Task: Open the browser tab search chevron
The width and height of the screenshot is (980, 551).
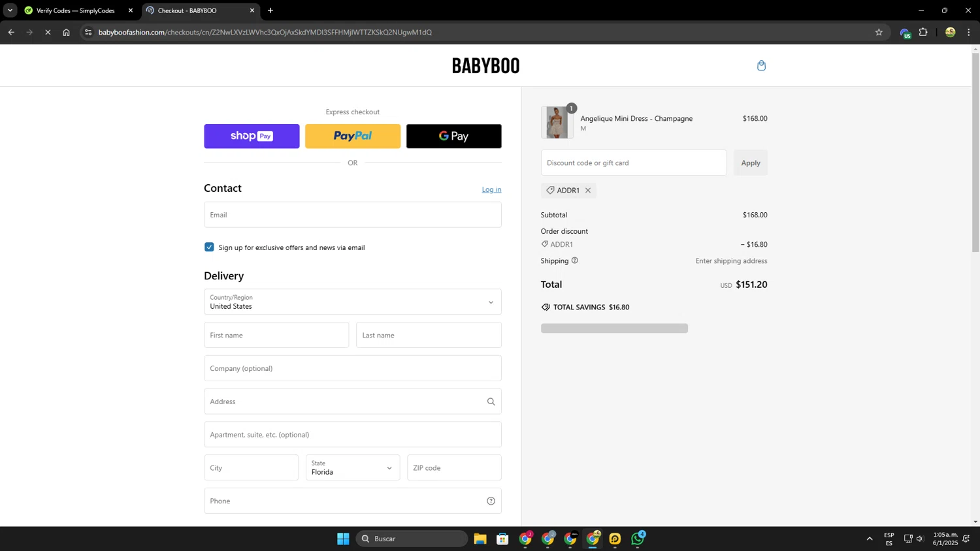Action: (10, 10)
